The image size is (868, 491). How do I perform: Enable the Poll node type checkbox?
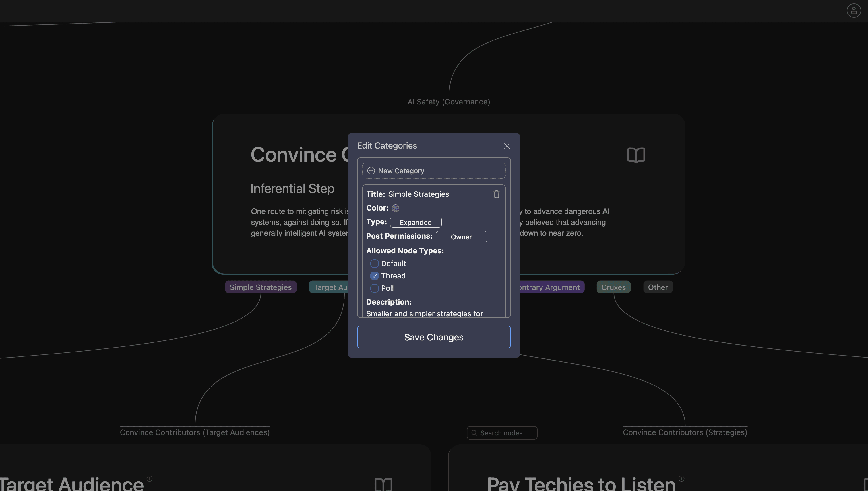pos(374,288)
